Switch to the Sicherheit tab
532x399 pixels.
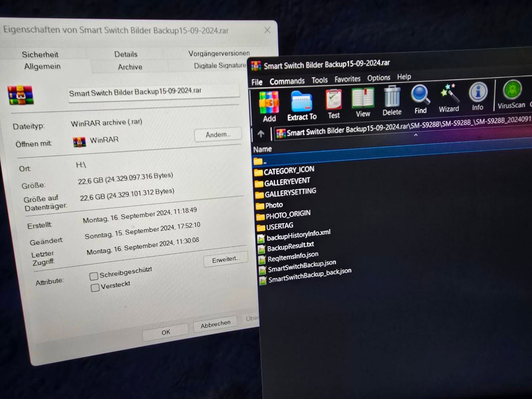pos(40,54)
